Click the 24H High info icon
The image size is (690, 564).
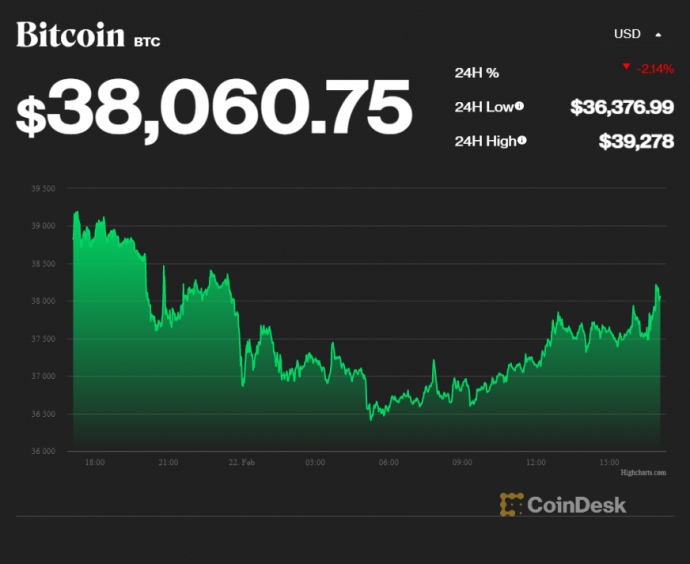click(524, 141)
